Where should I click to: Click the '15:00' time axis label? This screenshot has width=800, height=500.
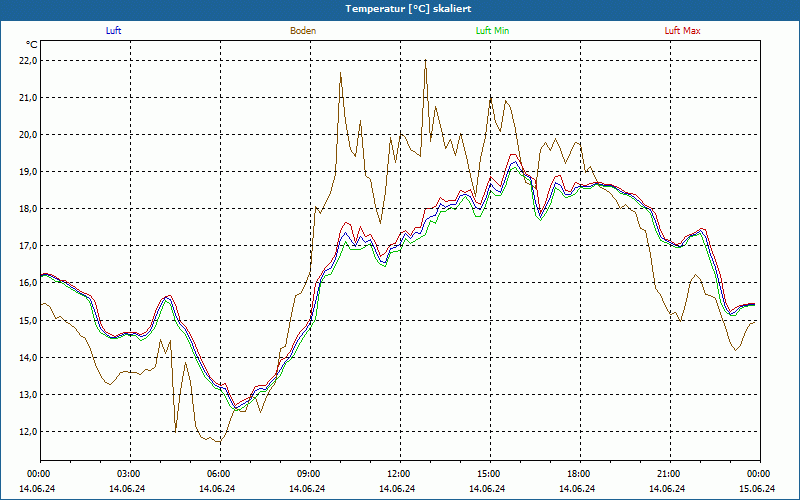[x=491, y=474]
